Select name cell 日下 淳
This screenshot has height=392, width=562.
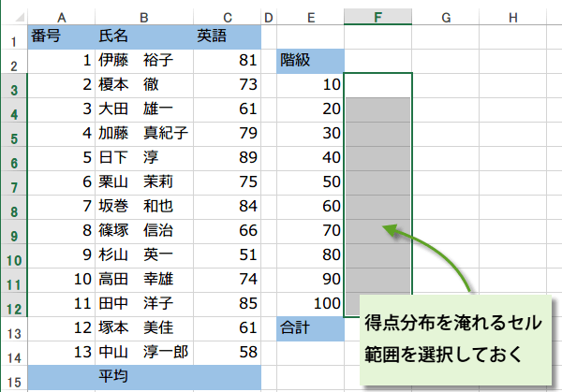click(x=144, y=159)
